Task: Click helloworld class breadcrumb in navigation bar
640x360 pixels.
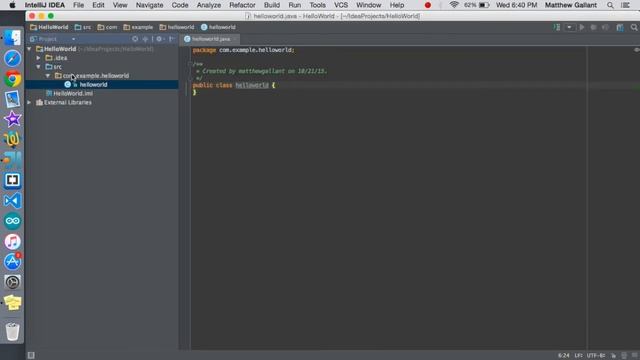Action: pos(218,27)
